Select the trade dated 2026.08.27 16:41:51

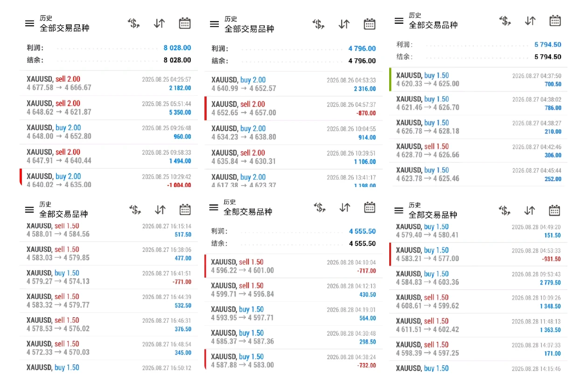point(109,278)
